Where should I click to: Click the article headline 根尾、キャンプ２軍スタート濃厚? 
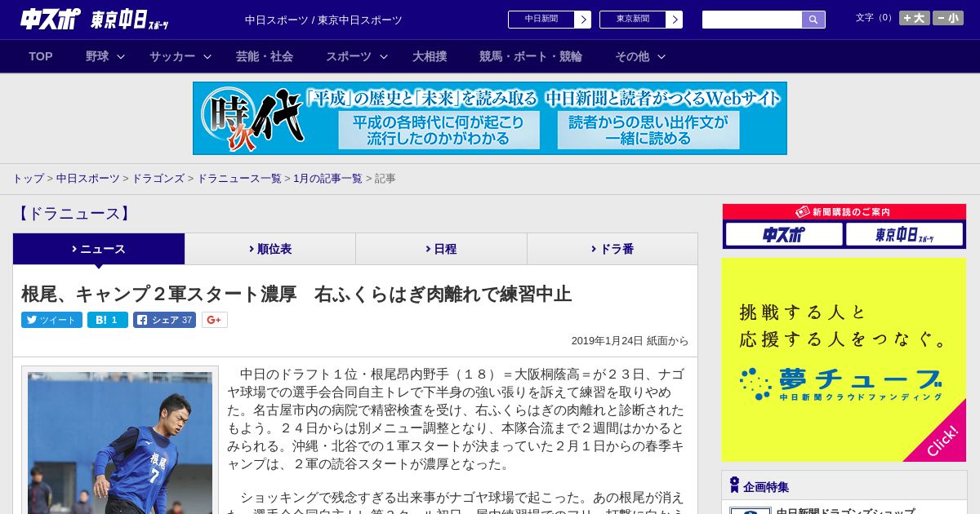click(296, 294)
